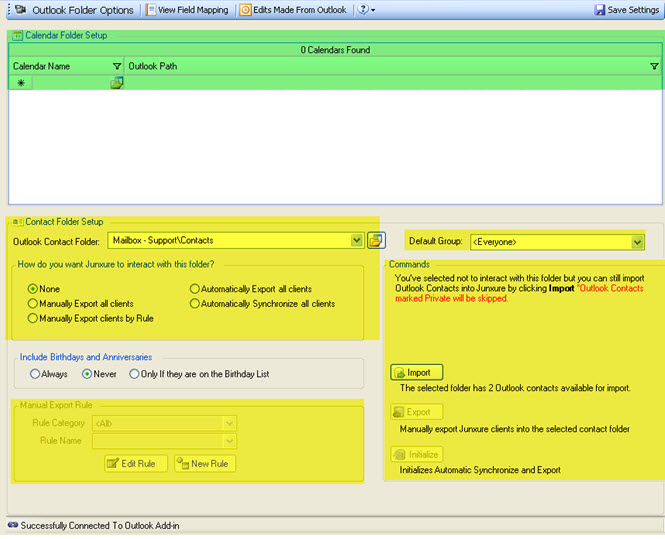Screen dimensions: 665x539
Task: Click the Calendar Folder Setup calendar icon
Action: pyautogui.click(x=17, y=36)
